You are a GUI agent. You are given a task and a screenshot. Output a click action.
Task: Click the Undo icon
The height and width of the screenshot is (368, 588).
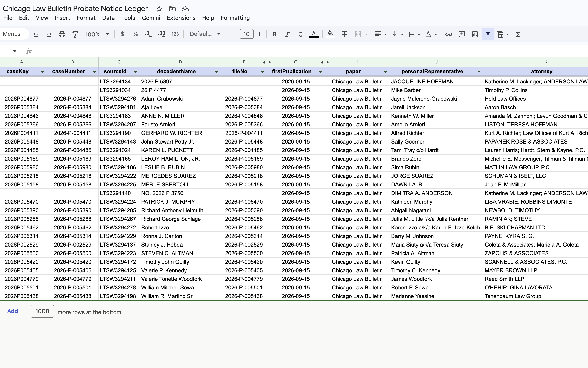tap(36, 34)
